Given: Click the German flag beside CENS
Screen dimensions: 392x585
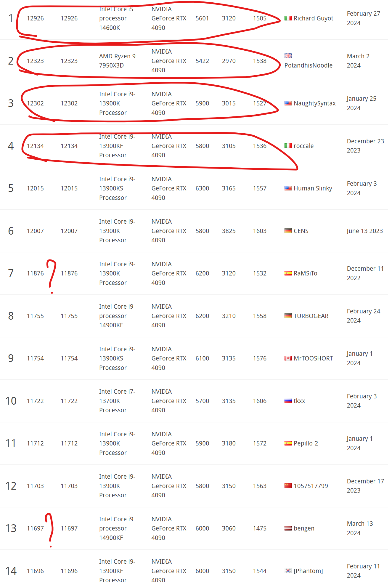Looking at the screenshot, I should [x=288, y=231].
